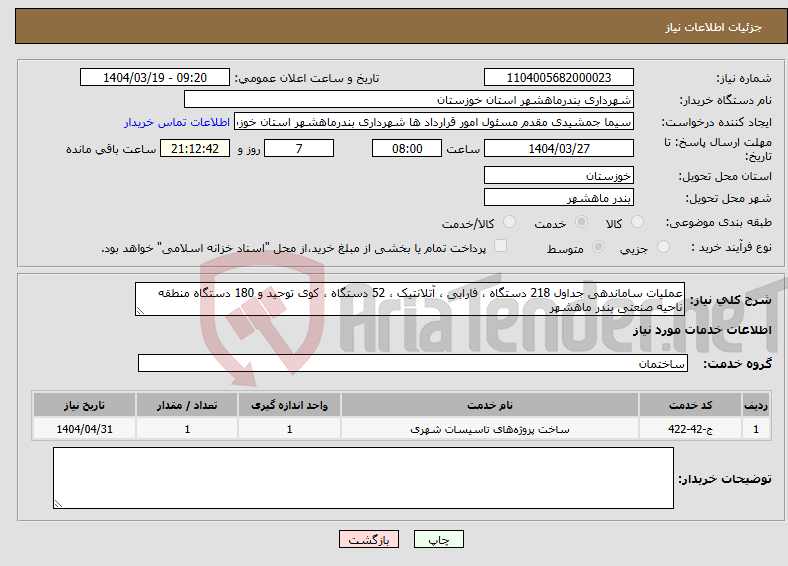
Task: Click the row number cell in ردیف column
Action: click(x=756, y=429)
